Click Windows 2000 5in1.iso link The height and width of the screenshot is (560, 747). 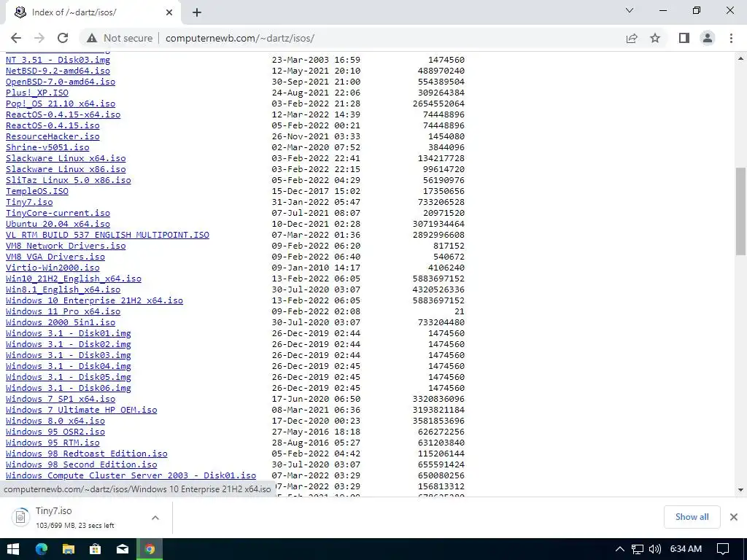point(61,322)
